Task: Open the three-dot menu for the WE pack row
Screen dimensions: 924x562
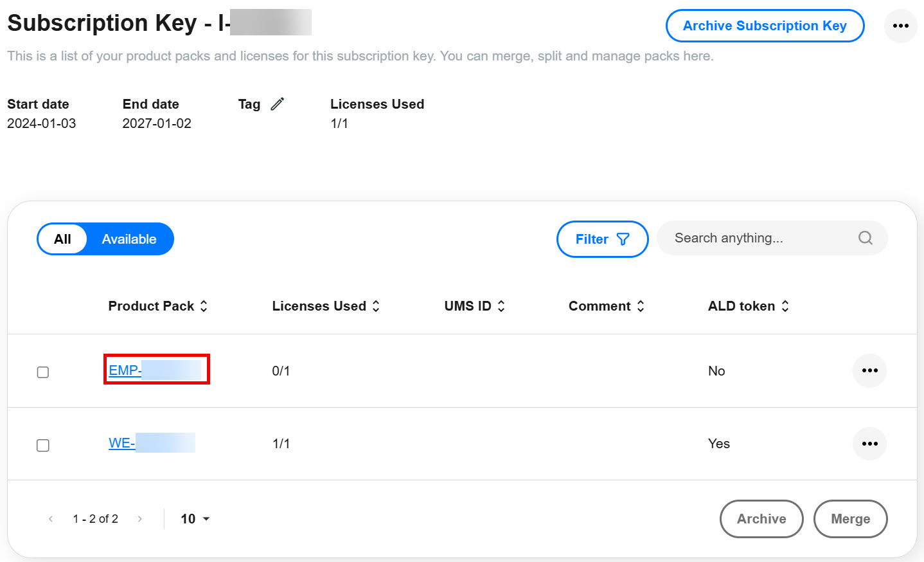Action: tap(869, 444)
